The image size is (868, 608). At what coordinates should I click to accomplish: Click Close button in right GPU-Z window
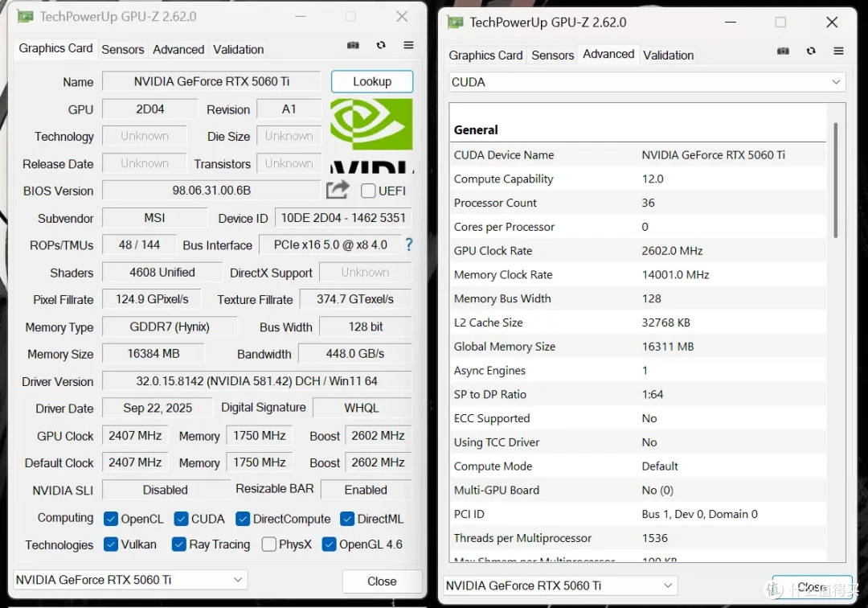(x=812, y=586)
